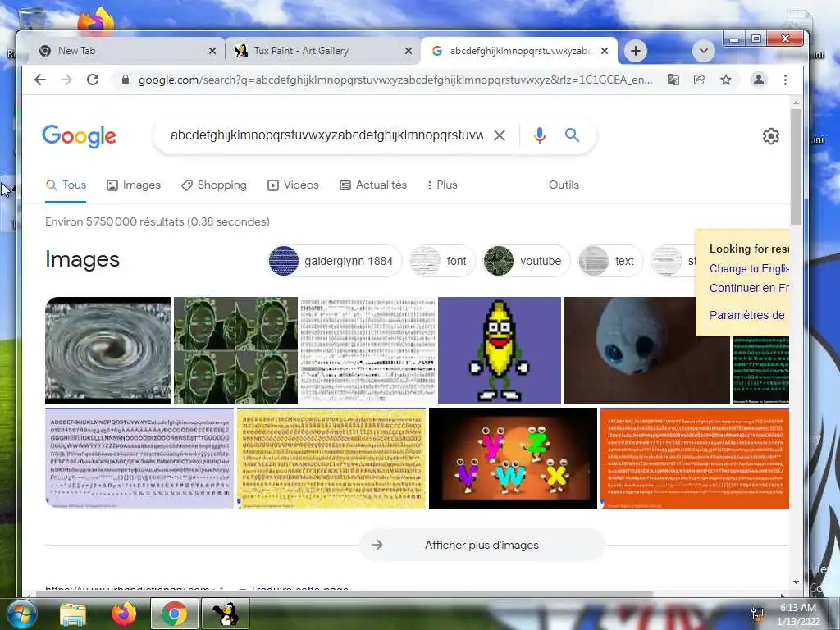
Task: Click the Images section heading
Action: click(83, 259)
